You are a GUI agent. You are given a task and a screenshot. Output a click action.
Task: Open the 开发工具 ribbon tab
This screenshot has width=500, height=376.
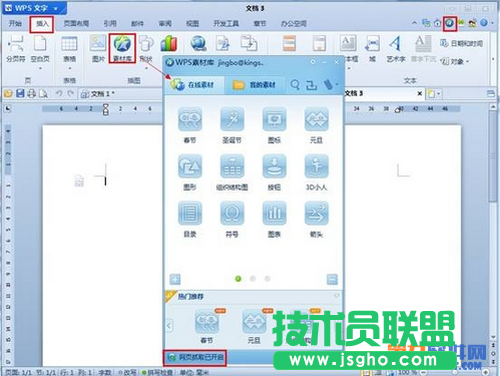226,24
